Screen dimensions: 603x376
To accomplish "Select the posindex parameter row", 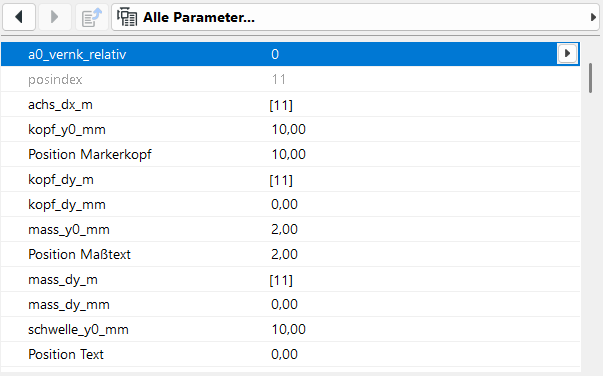I will pyautogui.click(x=290, y=79).
